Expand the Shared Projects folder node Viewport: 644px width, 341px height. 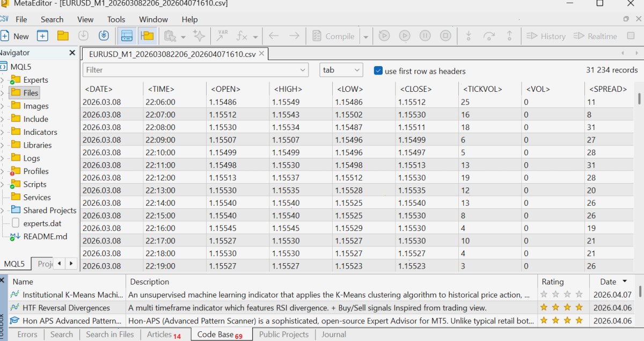tap(2, 211)
